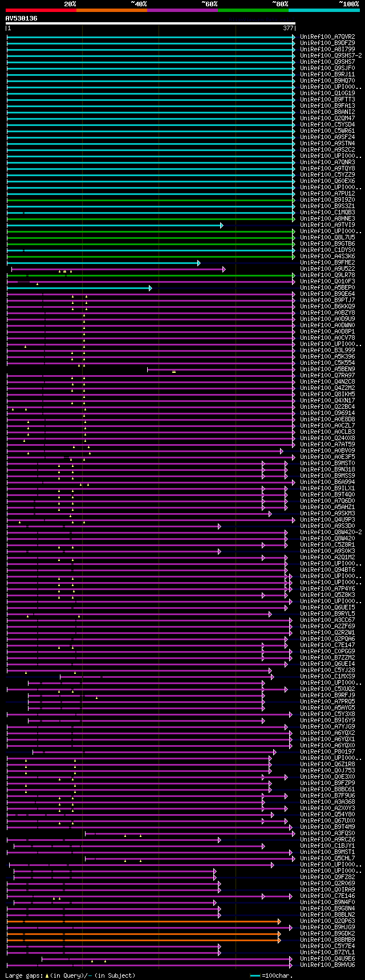Click the label UniRef100_B9I9Z0

327,200
